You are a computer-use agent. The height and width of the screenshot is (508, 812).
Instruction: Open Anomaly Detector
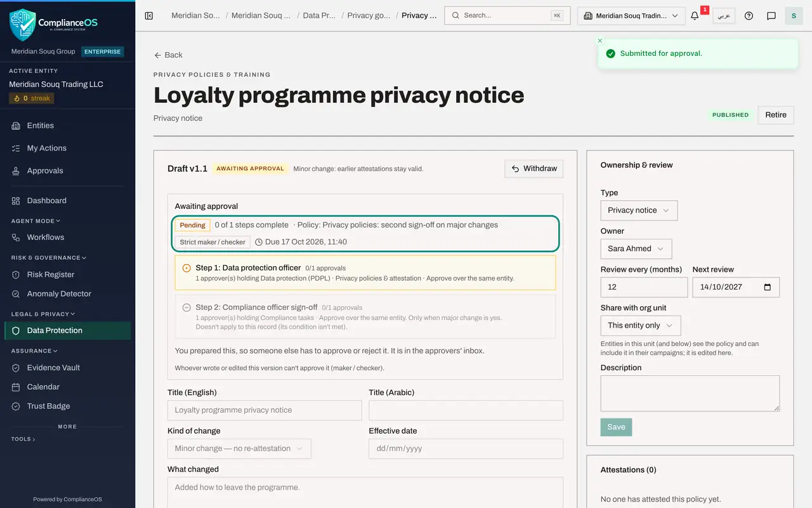coord(67,294)
